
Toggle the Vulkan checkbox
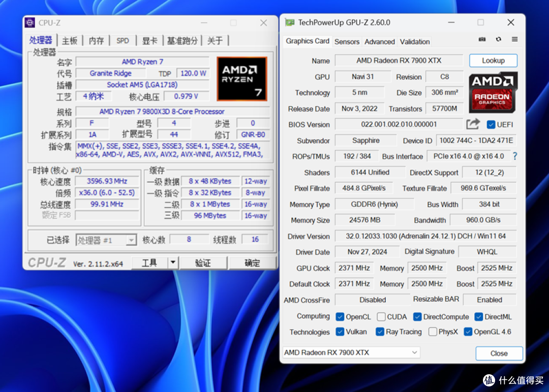pyautogui.click(x=340, y=332)
